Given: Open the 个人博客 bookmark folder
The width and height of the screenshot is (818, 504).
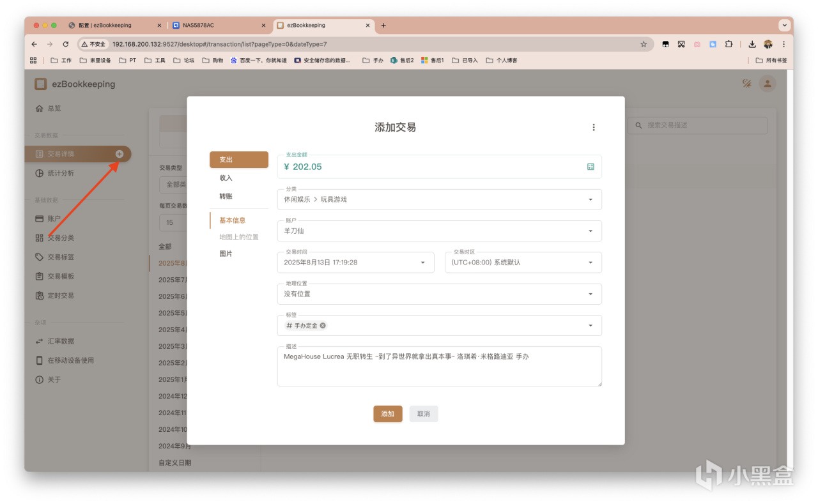Looking at the screenshot, I should 502,61.
